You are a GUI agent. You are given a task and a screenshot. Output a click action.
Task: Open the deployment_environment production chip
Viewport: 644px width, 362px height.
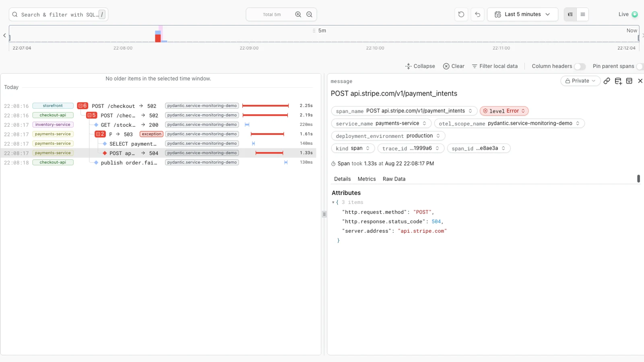click(388, 136)
